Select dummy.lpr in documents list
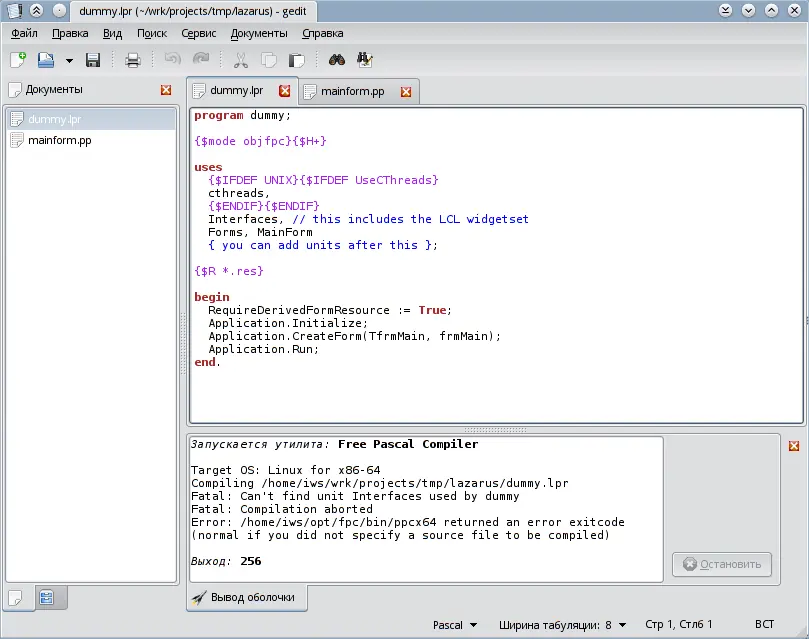The image size is (809, 639). [x=92, y=119]
